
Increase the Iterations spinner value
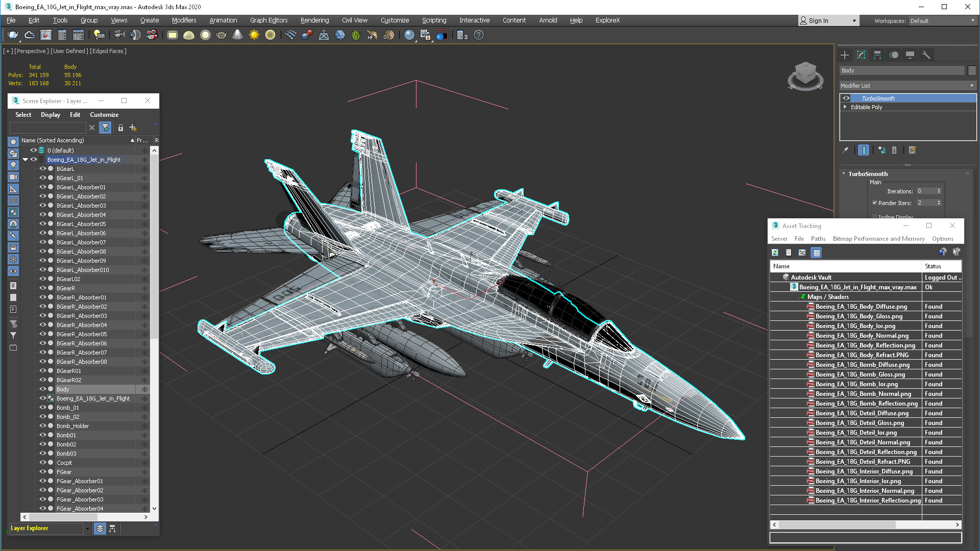coord(939,189)
